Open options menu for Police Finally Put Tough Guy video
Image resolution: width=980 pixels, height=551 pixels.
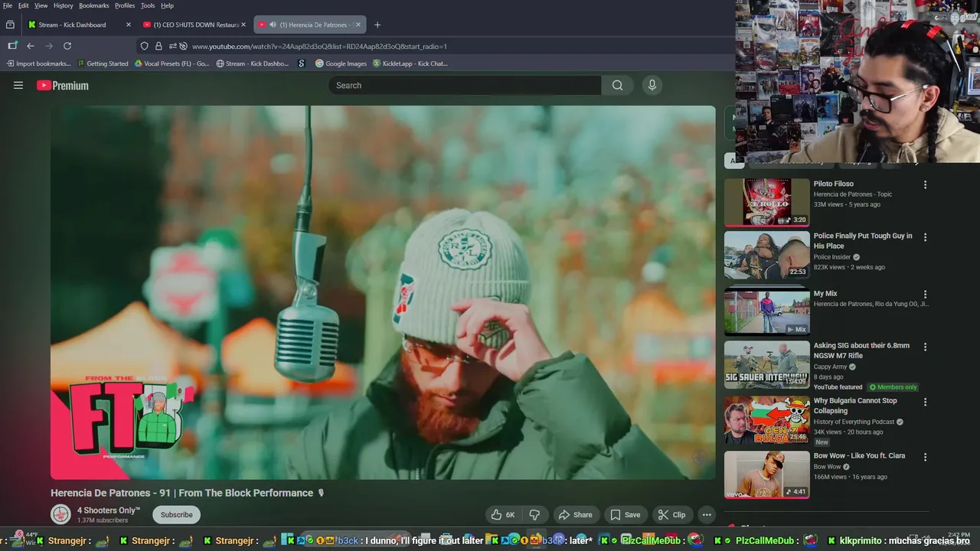pos(925,237)
